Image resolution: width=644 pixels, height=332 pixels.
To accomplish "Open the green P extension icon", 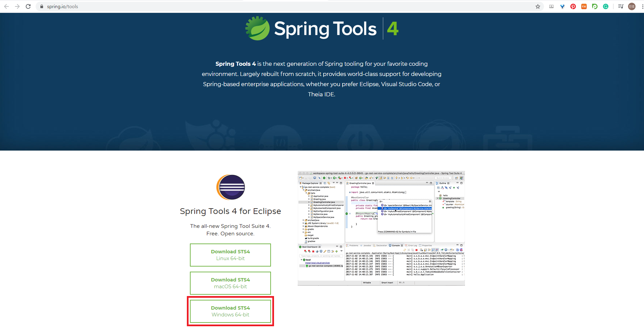I will (x=595, y=6).
